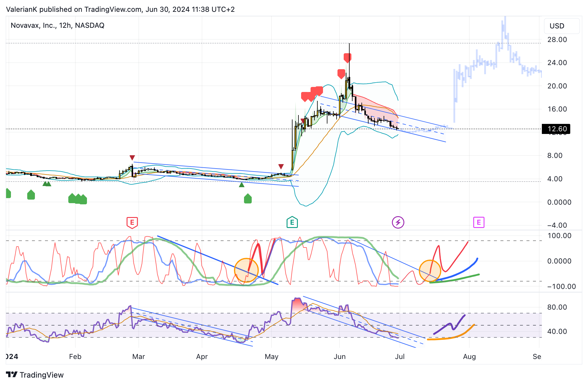
Task: Click the 8.00 price axis label
Action: click(x=555, y=156)
